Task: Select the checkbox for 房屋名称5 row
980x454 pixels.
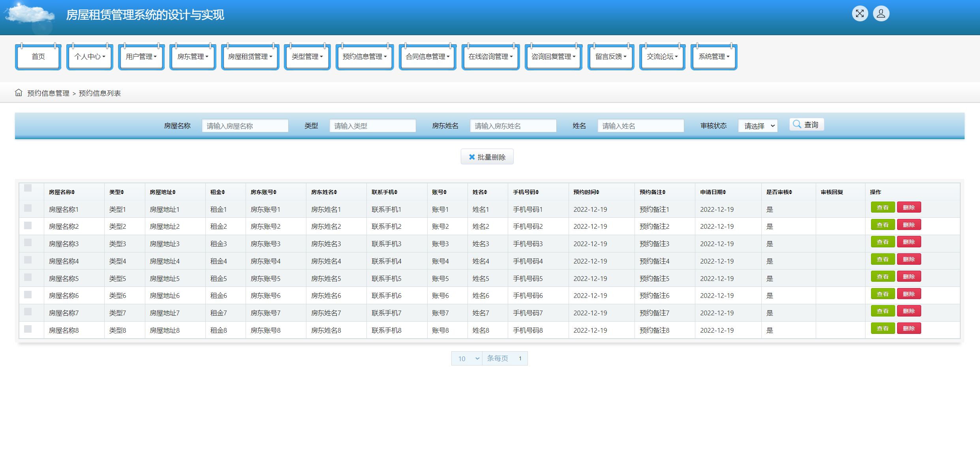Action: click(28, 277)
